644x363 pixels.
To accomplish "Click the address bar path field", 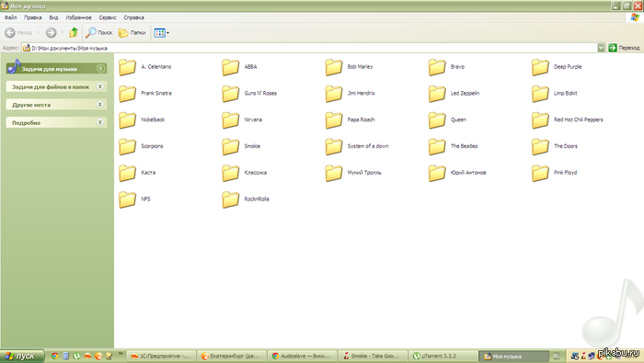I will (310, 48).
